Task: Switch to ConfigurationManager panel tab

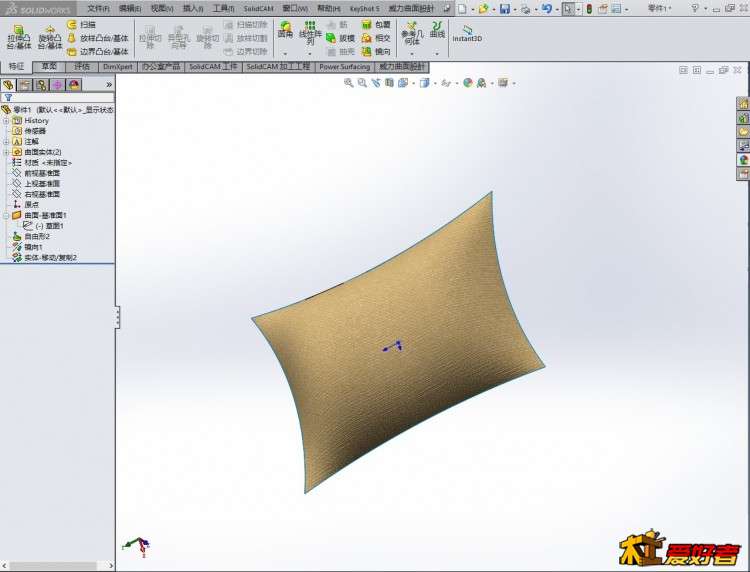Action: (x=42, y=85)
